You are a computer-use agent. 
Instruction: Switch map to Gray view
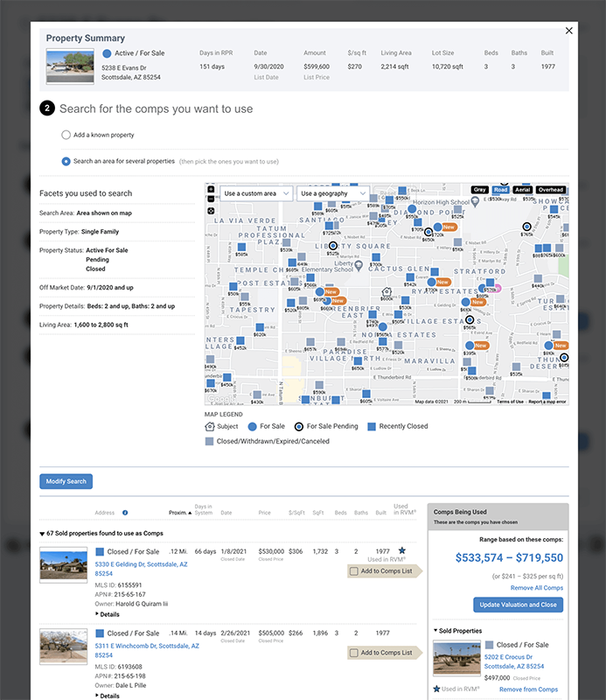click(x=480, y=190)
